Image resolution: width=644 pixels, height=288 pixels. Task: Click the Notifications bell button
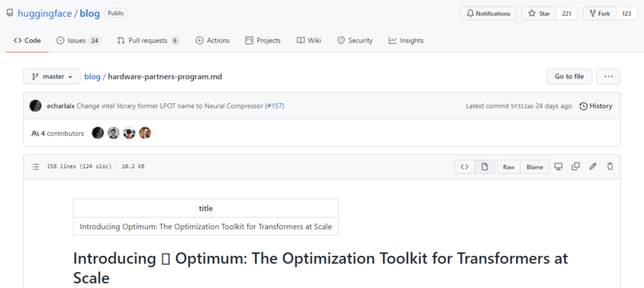tap(488, 14)
